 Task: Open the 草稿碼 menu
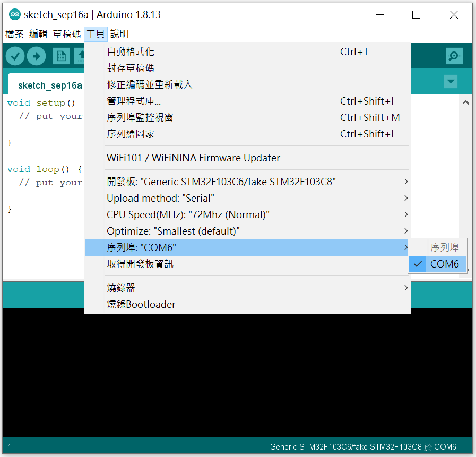67,34
